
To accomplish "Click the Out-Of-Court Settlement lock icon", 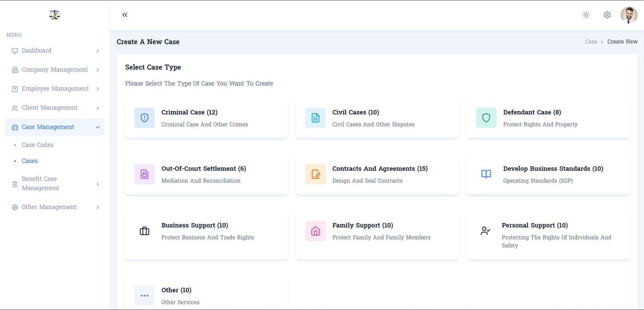I will (x=144, y=174).
